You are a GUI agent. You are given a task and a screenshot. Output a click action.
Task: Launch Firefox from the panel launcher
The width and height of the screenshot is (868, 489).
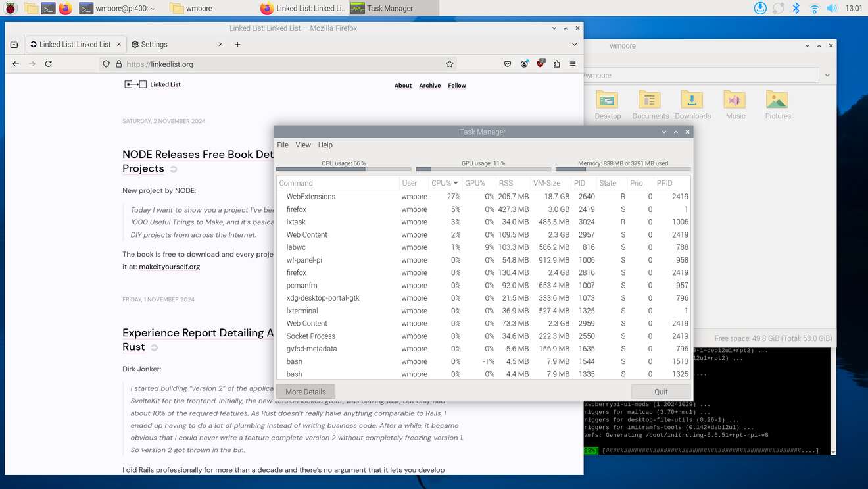(x=65, y=9)
